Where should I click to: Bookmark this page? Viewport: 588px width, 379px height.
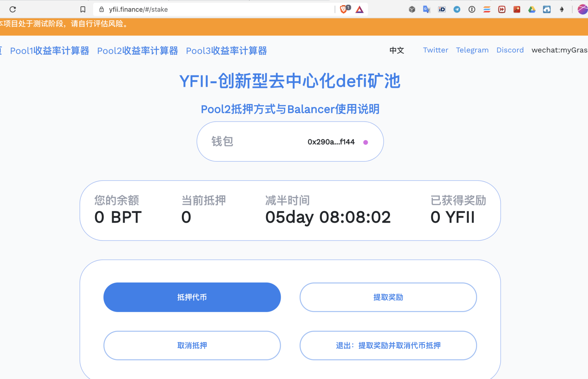tap(82, 9)
